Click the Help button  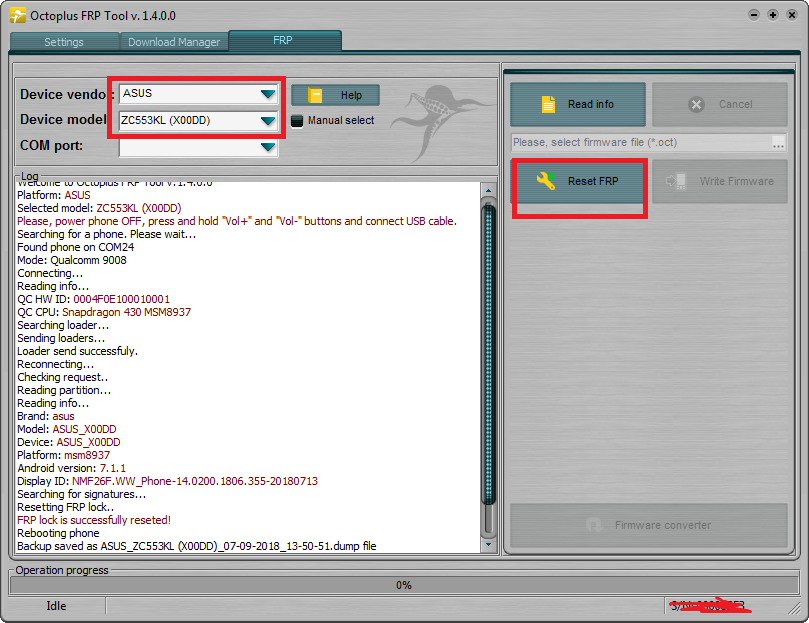tap(335, 95)
